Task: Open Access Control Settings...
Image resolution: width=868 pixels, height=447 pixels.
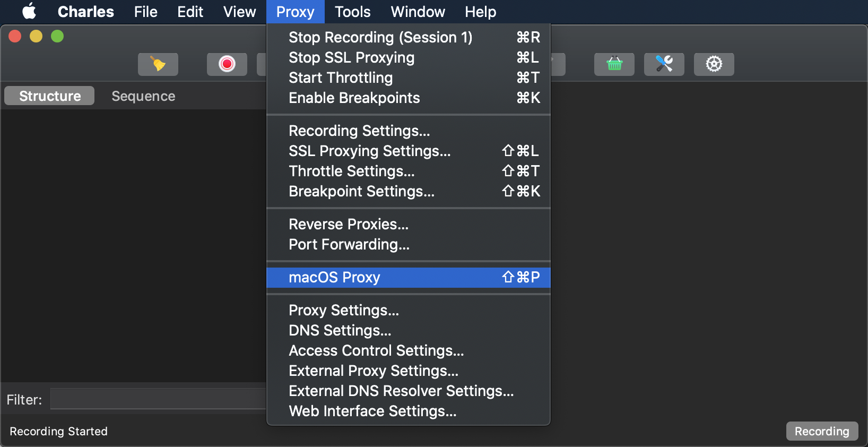Action: click(409, 350)
